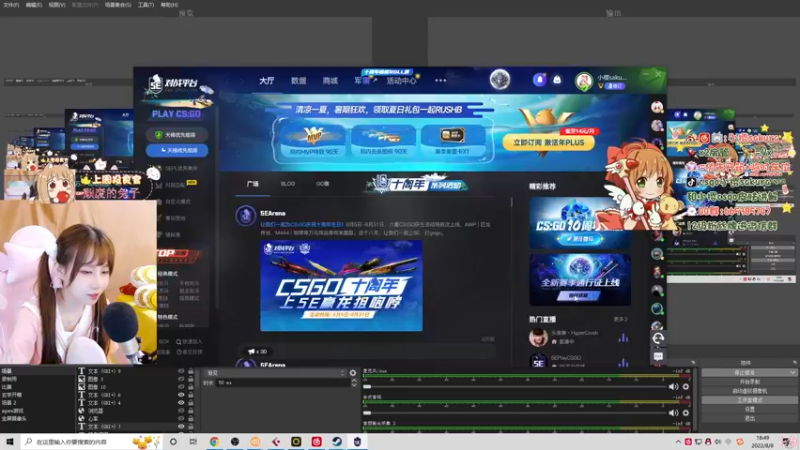Adjust the 麦克风/Aux volume slider

515,387
